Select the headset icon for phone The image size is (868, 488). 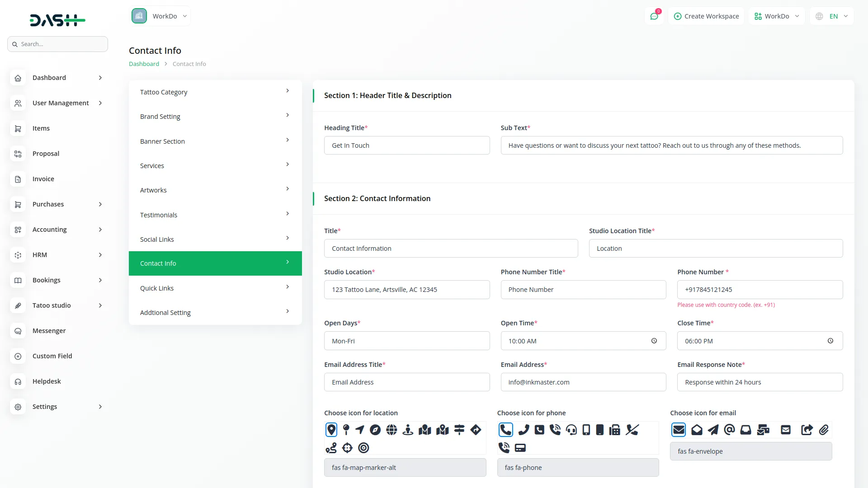tap(571, 430)
